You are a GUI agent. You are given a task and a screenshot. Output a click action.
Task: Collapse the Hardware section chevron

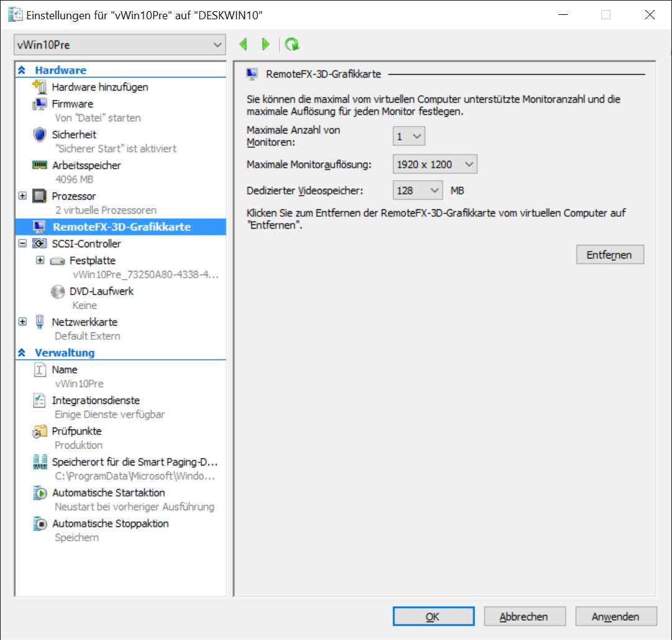tap(22, 70)
